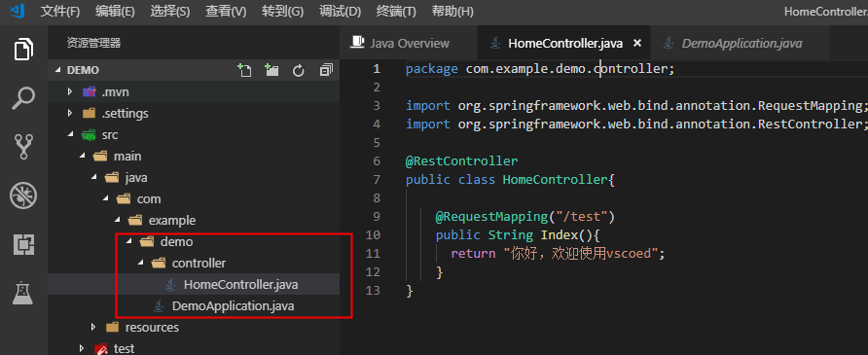Viewport: 868px width, 355px height.
Task: Close the HomeController.java tab
Action: (637, 43)
